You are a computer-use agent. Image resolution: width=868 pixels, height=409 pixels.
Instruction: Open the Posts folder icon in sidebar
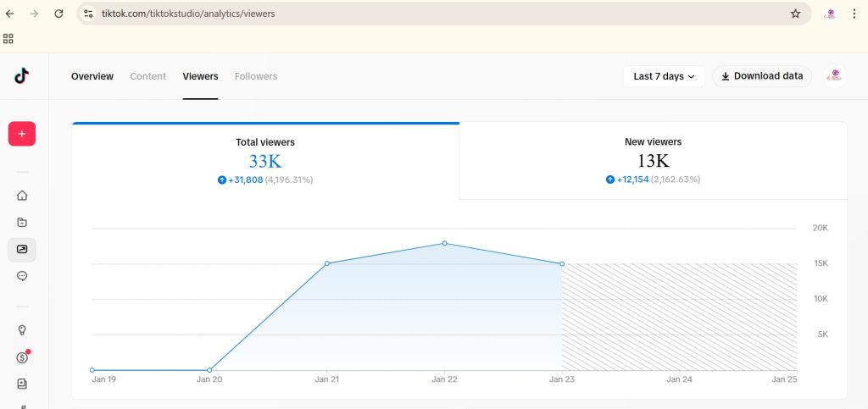pyautogui.click(x=22, y=223)
